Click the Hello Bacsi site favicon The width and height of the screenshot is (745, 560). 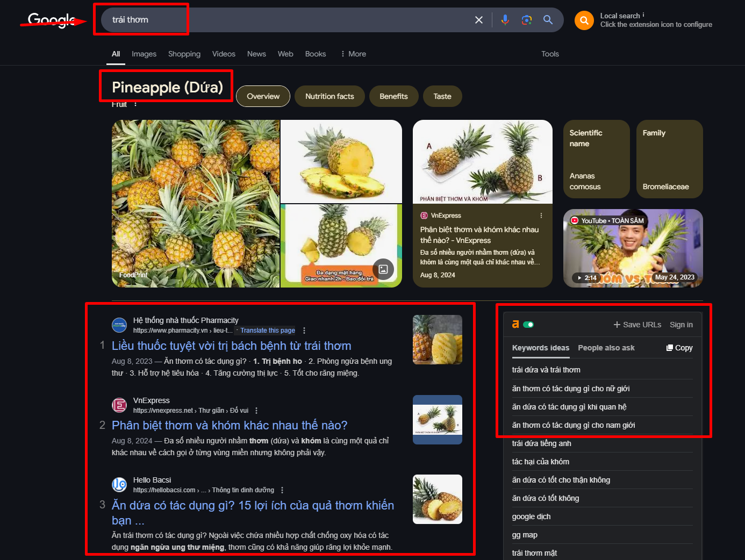(x=119, y=485)
